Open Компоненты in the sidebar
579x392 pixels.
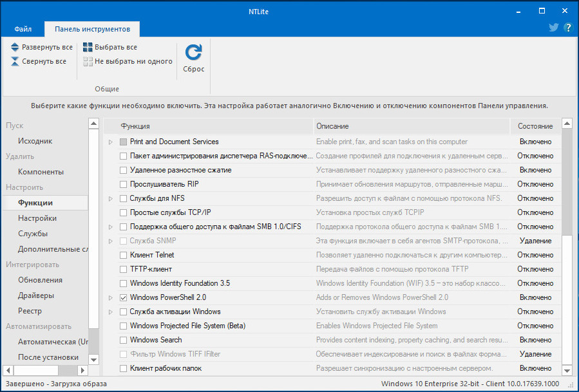(41, 172)
